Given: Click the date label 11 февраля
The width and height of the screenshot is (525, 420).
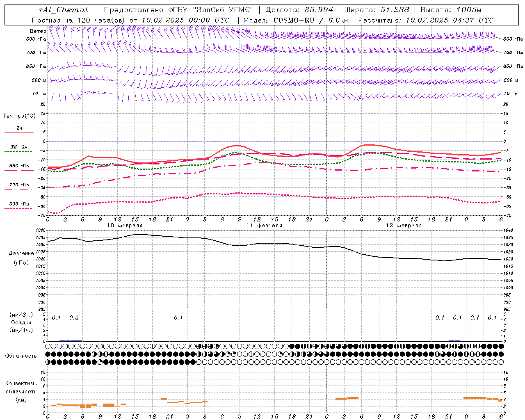Looking at the screenshot, I should [264, 225].
